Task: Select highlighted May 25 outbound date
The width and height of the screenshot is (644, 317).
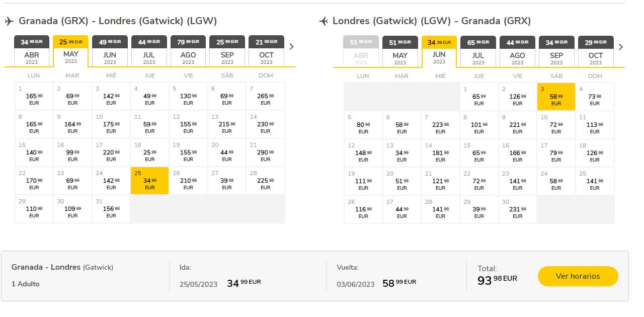Action: pyautogui.click(x=149, y=181)
